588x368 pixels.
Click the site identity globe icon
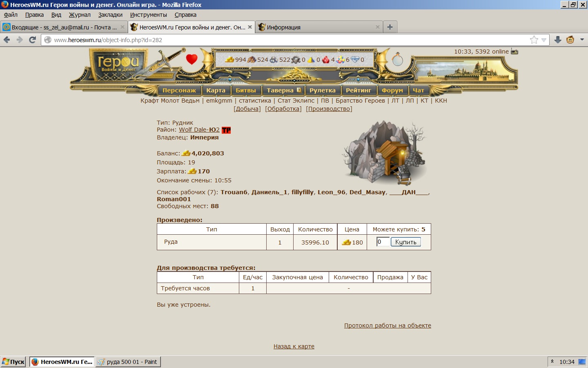tap(48, 40)
